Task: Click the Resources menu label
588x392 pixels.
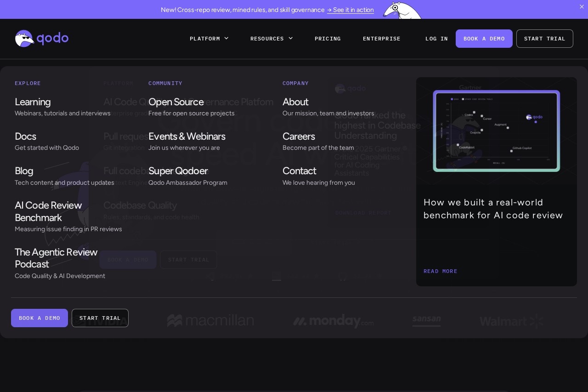Action: tap(267, 39)
